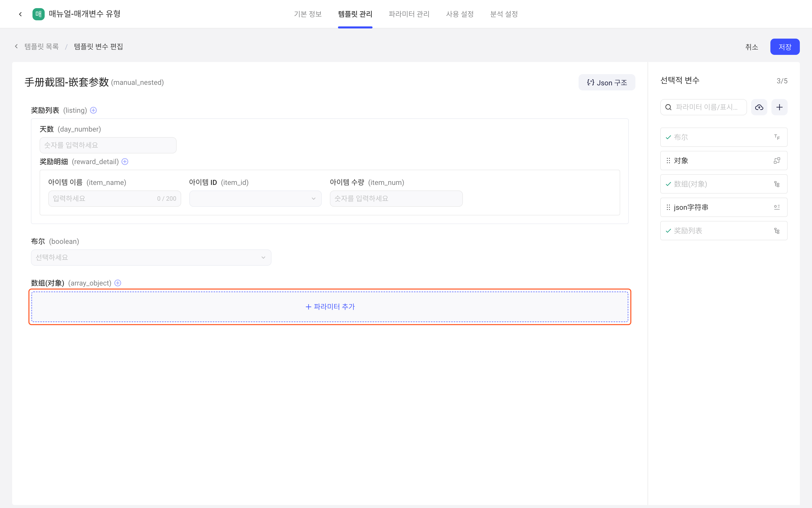The image size is (812, 508).
Task: Click the plus icon beside 奖励明细 (reward_detail)
Action: point(125,162)
